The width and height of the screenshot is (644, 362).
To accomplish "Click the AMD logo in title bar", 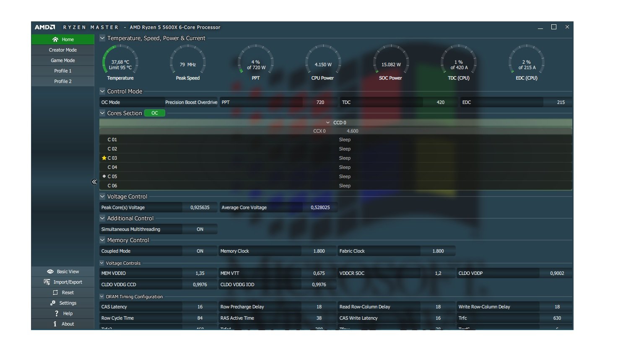I will 45,27.
